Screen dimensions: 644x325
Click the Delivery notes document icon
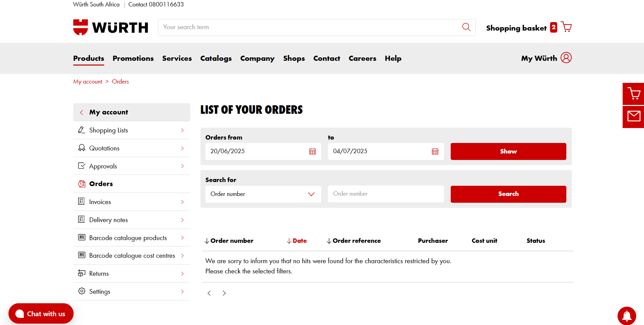coord(81,220)
